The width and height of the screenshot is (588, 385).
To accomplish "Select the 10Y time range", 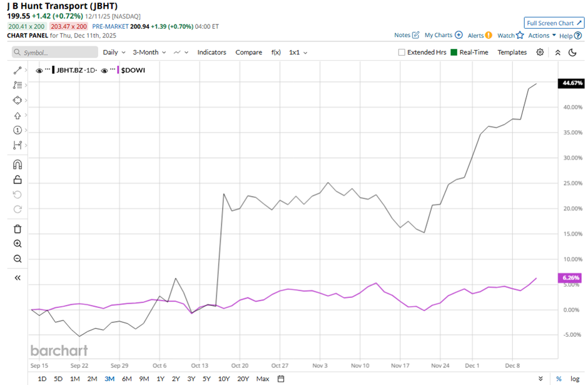I will (224, 379).
